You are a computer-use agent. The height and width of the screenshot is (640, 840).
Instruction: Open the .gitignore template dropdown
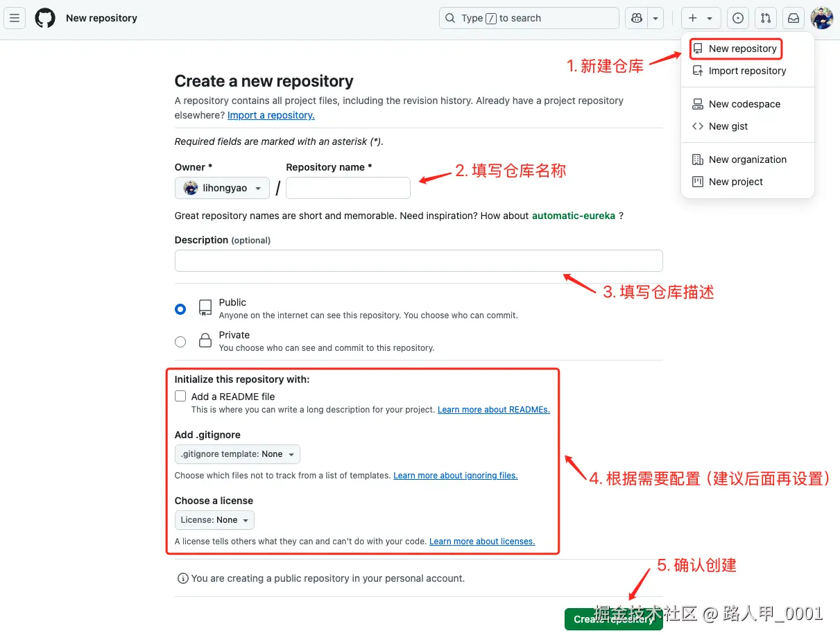(x=237, y=454)
